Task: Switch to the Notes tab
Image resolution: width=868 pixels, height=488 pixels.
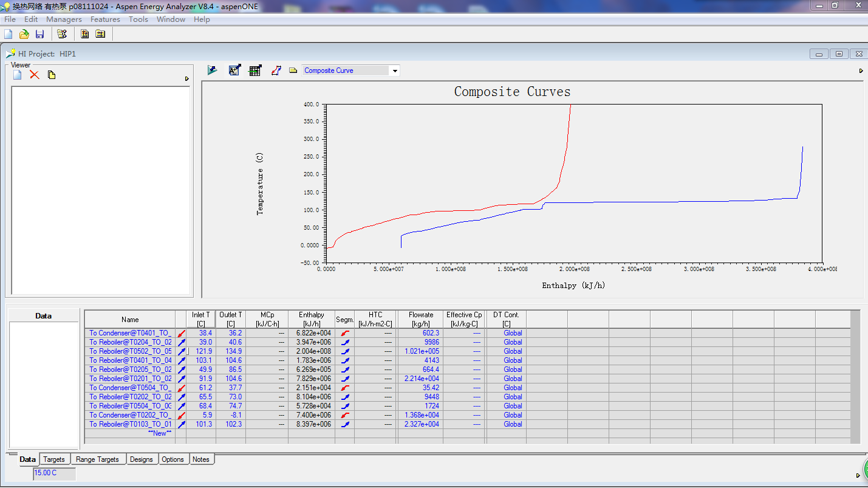Action: click(201, 459)
